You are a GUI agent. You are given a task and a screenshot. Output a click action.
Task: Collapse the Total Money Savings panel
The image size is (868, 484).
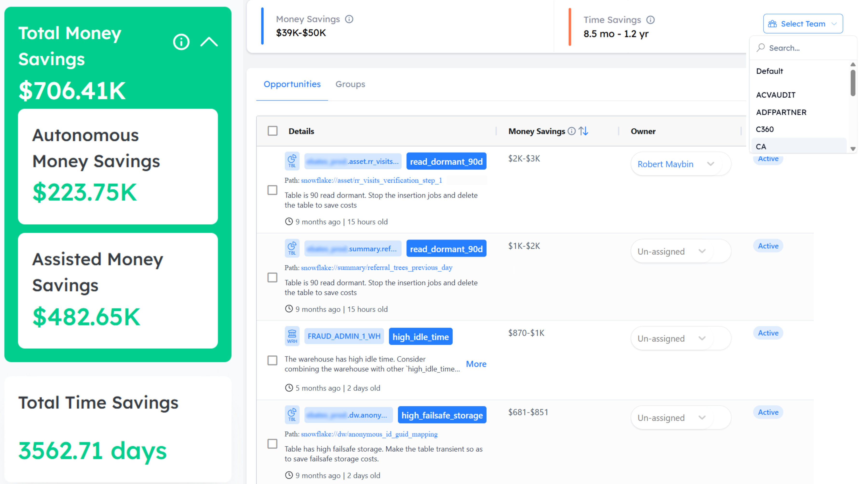coord(209,41)
